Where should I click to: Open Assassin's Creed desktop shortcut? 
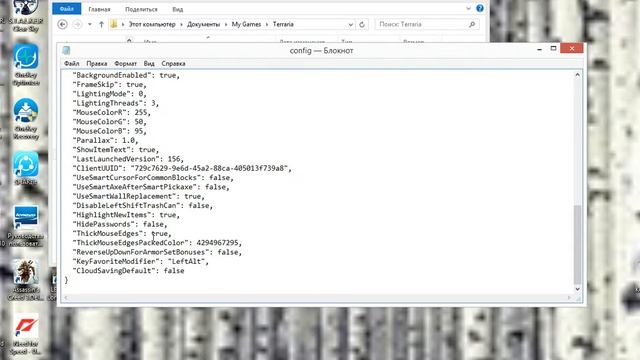(x=26, y=280)
